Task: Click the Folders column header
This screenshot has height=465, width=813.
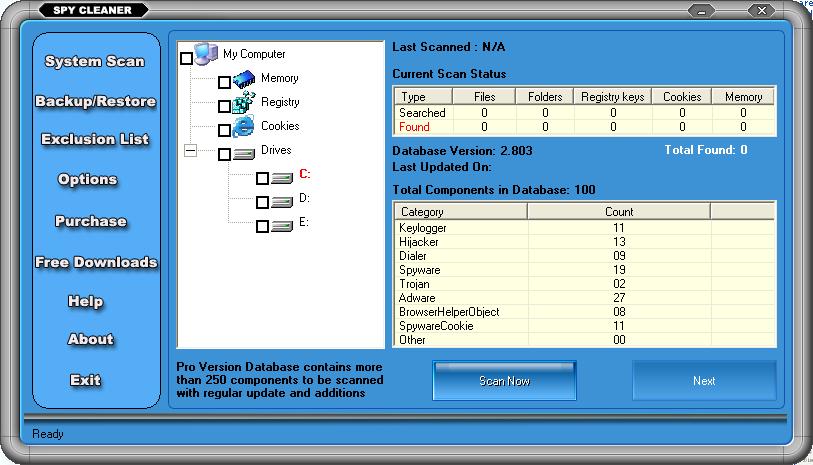Action: point(545,96)
